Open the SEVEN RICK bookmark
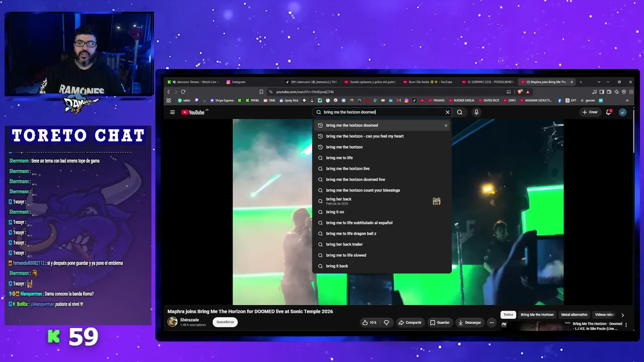This screenshot has height=362, width=644. (489, 101)
